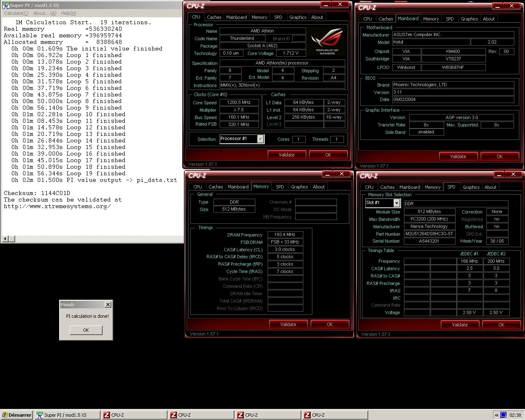Viewport: 525px width, 420px height.
Task: Select Caches tab in SPD window
Action: point(387,187)
